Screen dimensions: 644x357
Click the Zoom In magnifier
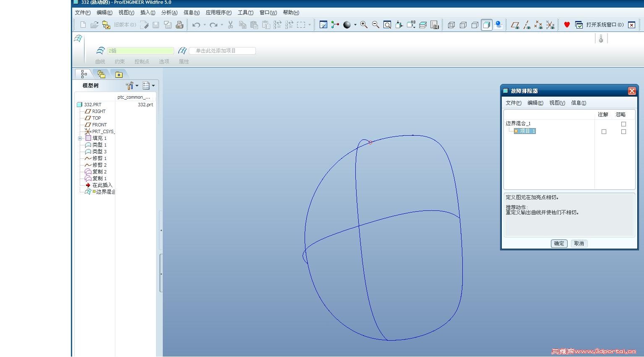point(364,25)
